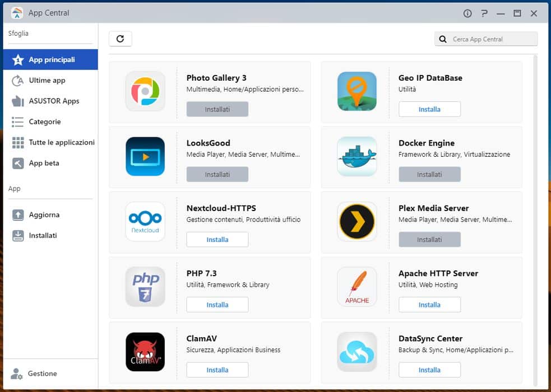Click the Categorie list icon
The image size is (551, 392).
pyautogui.click(x=18, y=122)
